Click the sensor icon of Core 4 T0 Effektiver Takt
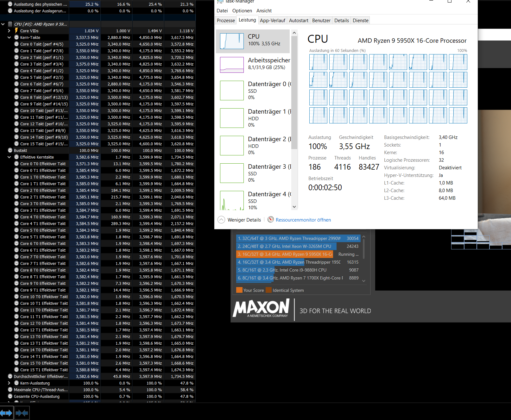The image size is (511, 420). coord(16,217)
